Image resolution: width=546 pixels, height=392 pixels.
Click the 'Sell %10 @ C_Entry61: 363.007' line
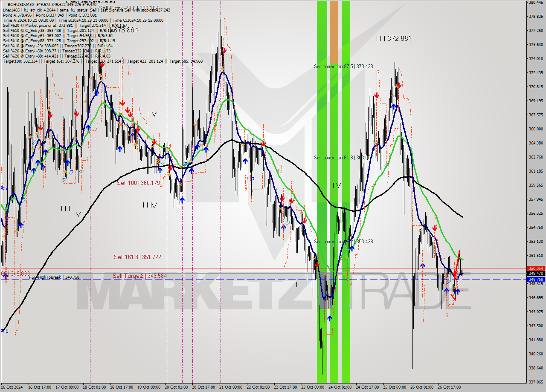point(57,35)
